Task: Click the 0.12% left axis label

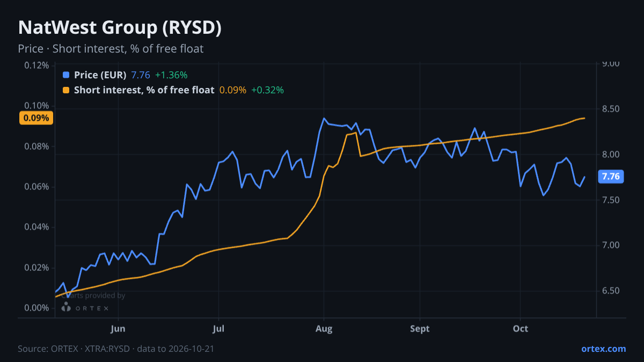Action: click(x=36, y=65)
